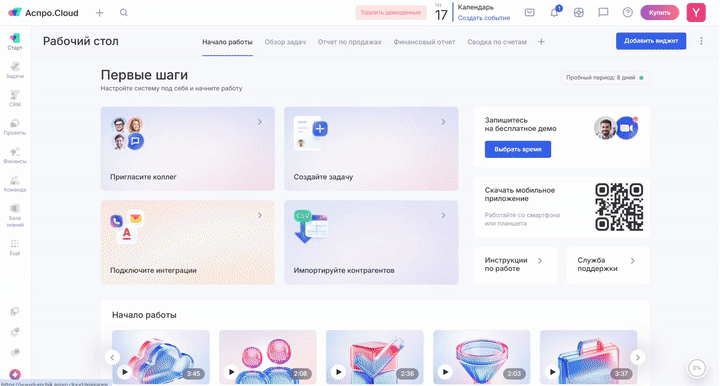Open the Ещё sidebar menu
This screenshot has width=720, height=386.
point(15,247)
